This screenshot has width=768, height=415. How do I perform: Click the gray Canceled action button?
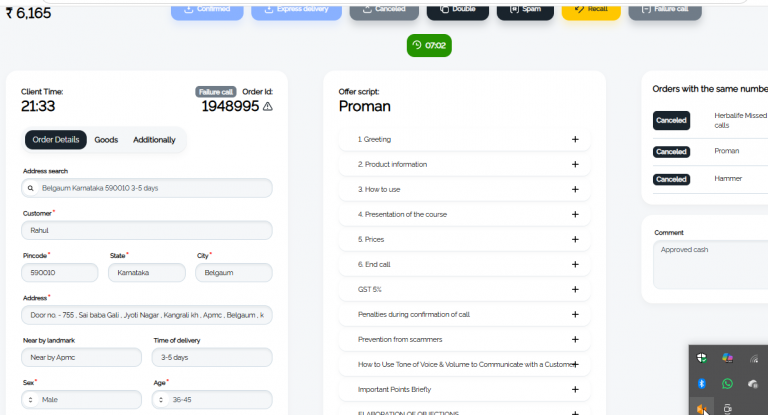[384, 12]
